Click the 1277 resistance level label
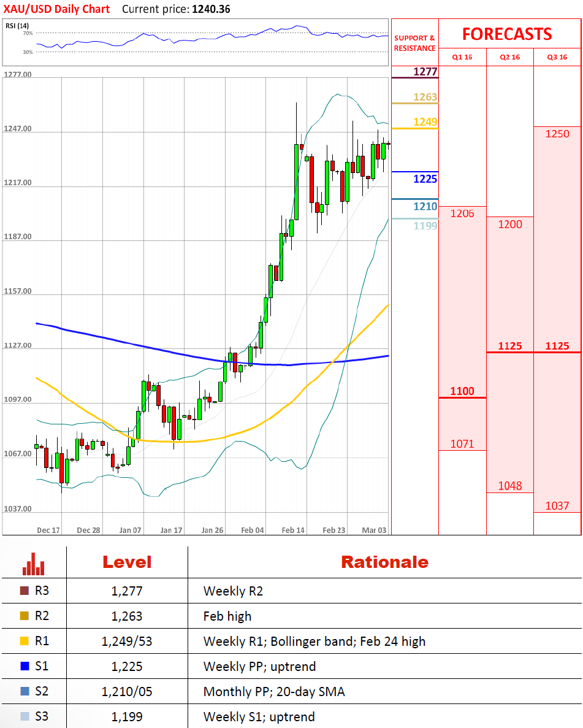 tap(425, 72)
